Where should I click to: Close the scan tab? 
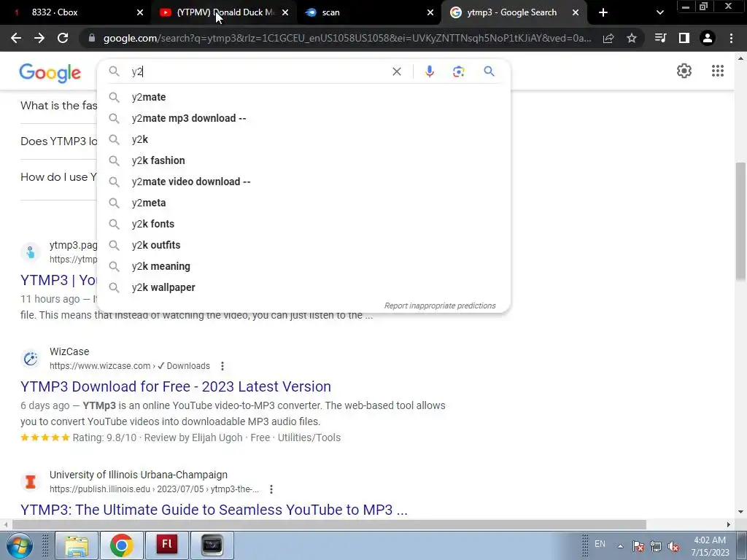(x=430, y=12)
